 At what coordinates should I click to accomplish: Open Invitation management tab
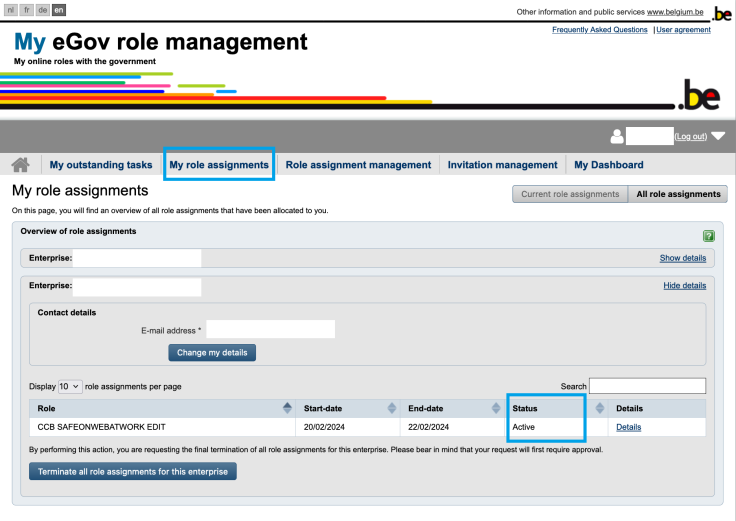click(502, 165)
